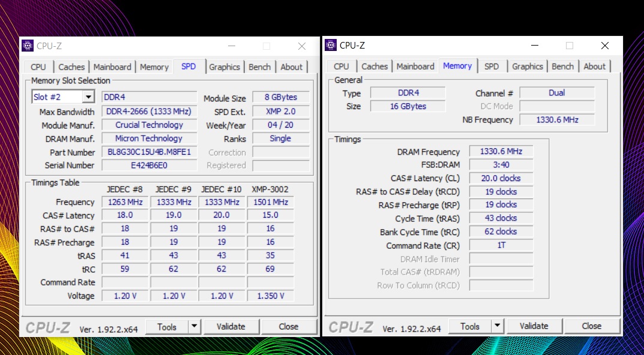
Task: Click the CPU-Z app icon in right window
Action: click(x=331, y=45)
